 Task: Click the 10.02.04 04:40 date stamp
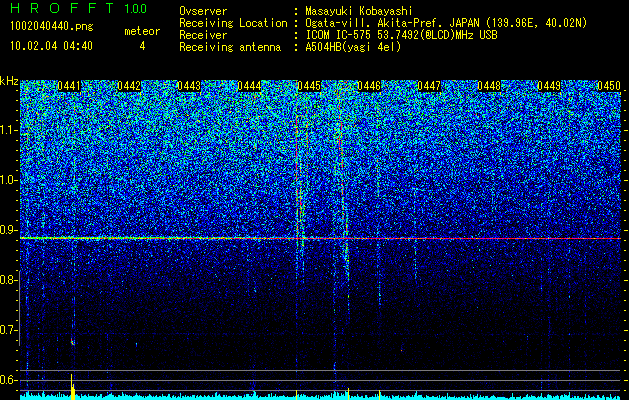tap(51, 46)
